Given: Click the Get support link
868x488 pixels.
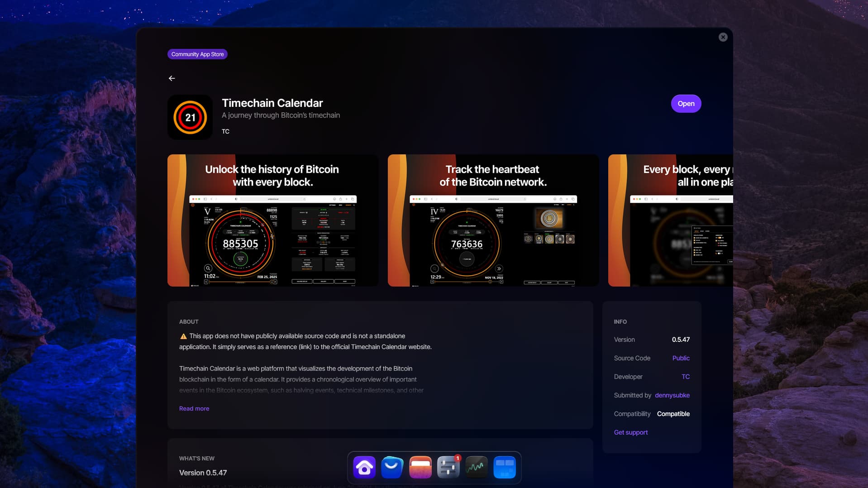Looking at the screenshot, I should point(631,432).
